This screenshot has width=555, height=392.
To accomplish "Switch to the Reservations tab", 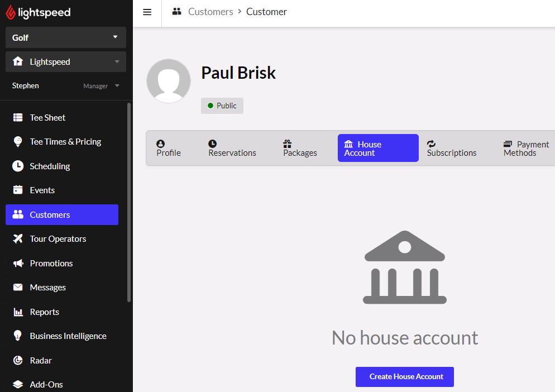I will point(232,149).
